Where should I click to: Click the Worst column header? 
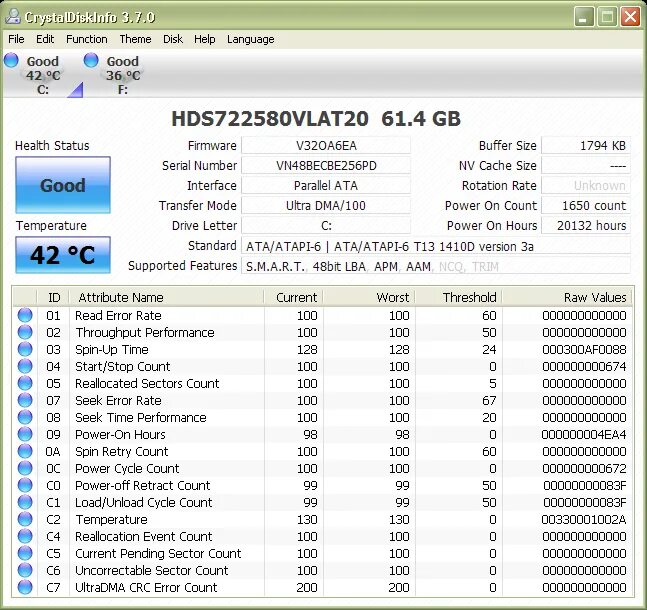click(369, 297)
